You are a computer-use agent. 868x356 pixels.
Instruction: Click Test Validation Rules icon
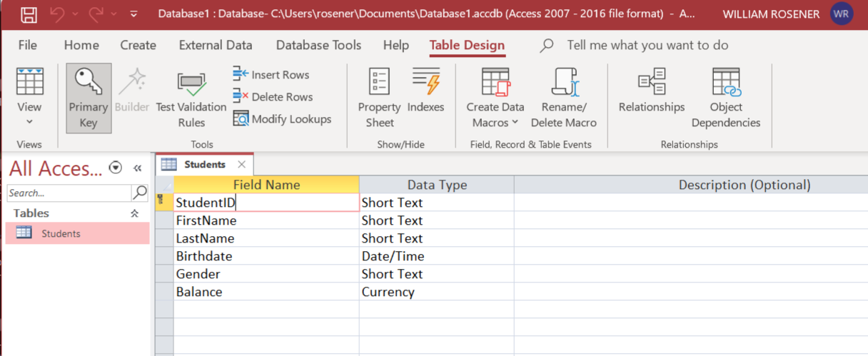click(191, 86)
